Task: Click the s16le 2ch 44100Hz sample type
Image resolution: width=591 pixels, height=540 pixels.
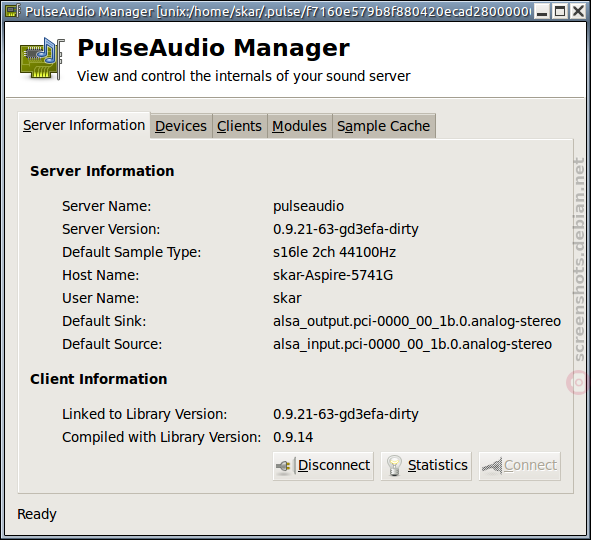Action: [x=334, y=252]
